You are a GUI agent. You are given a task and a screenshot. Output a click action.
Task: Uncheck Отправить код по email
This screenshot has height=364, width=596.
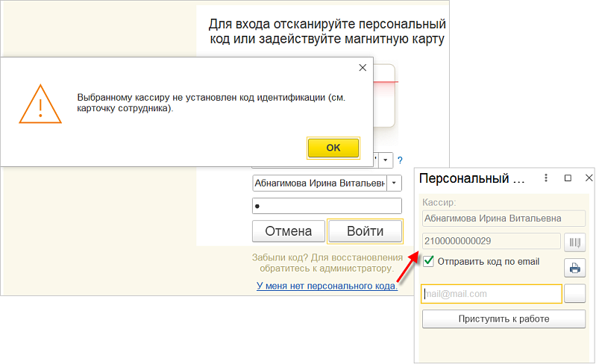click(429, 262)
